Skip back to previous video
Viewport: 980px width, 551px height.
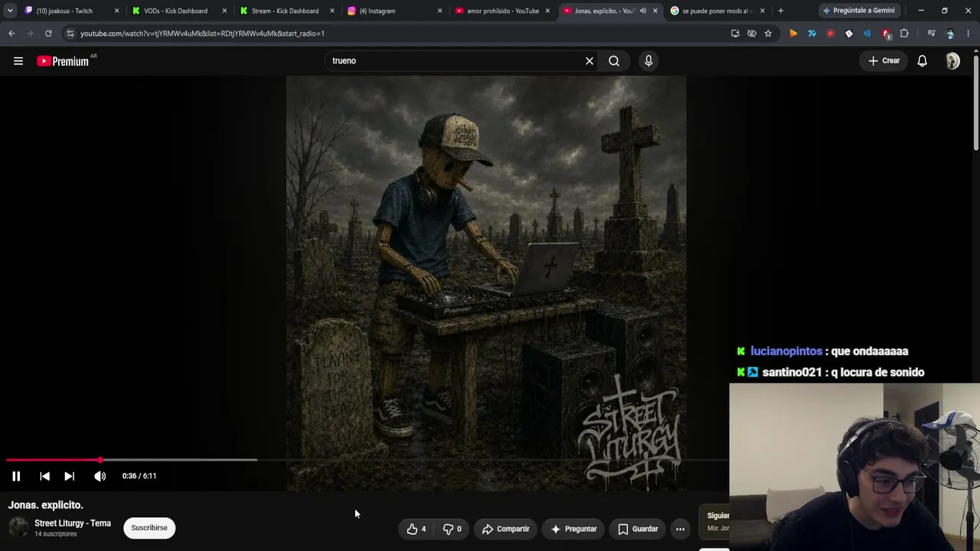pyautogui.click(x=44, y=476)
